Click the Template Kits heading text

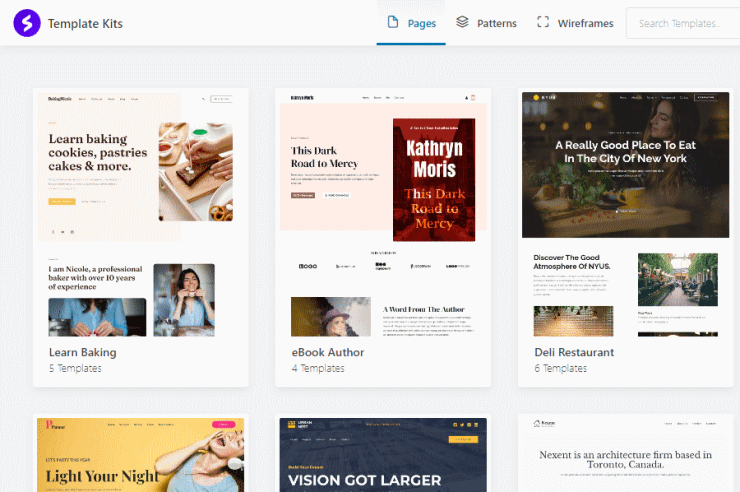(85, 24)
